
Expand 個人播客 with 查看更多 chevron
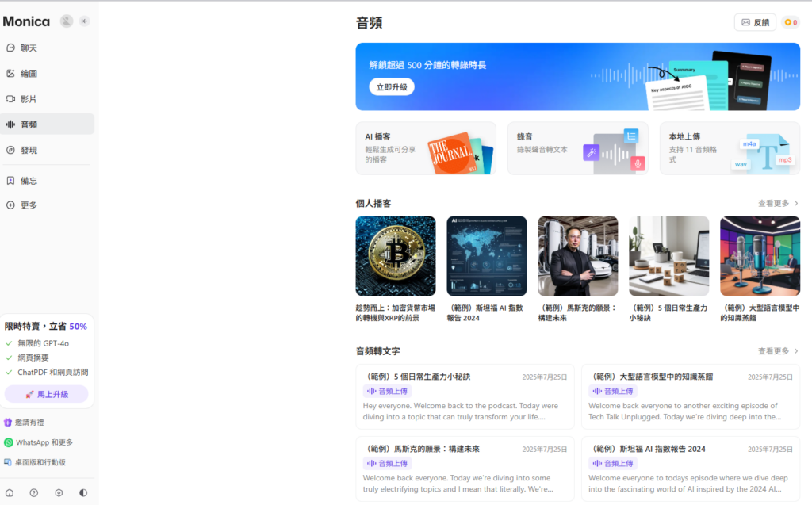(x=796, y=204)
